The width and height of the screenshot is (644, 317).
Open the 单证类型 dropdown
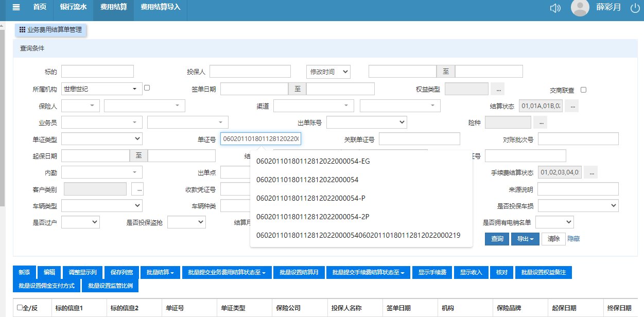(101, 139)
